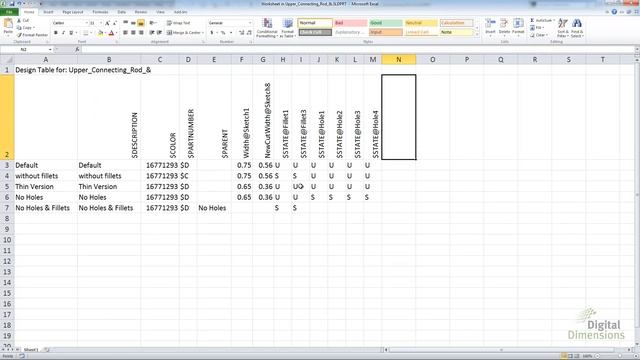Apply the Normal cell style
Image resolution: width=640 pixels, height=360 pixels.
pyautogui.click(x=315, y=23)
